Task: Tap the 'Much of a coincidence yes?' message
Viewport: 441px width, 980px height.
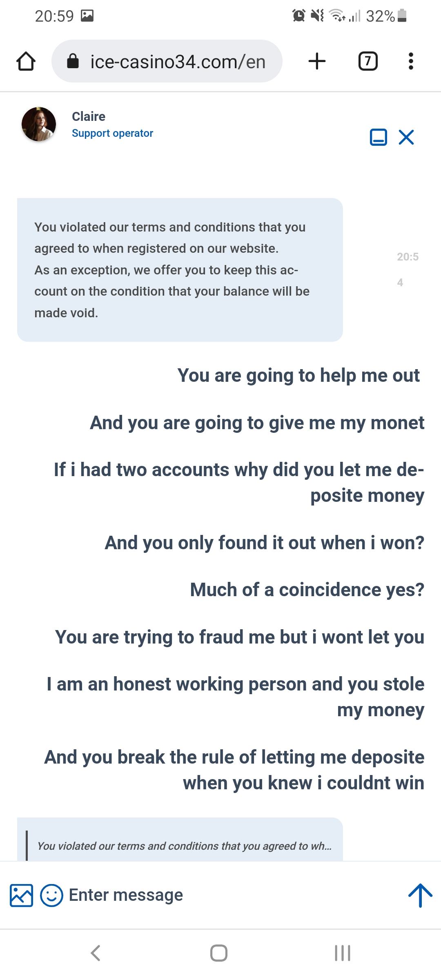Action: click(307, 590)
